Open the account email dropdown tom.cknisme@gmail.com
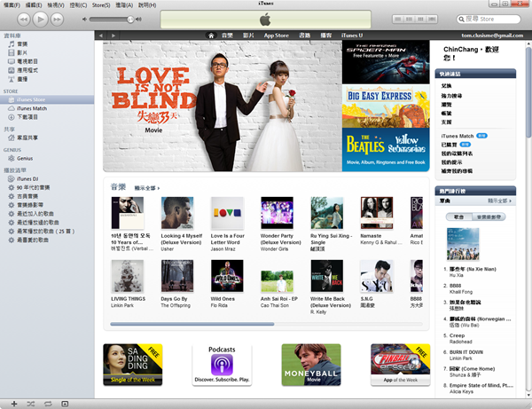This screenshot has width=532, height=409. pos(474,35)
